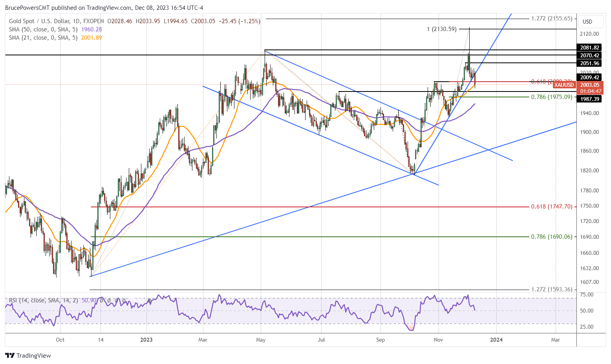Select the 0.786 (1690.06) Fibonacci label

tap(552, 237)
